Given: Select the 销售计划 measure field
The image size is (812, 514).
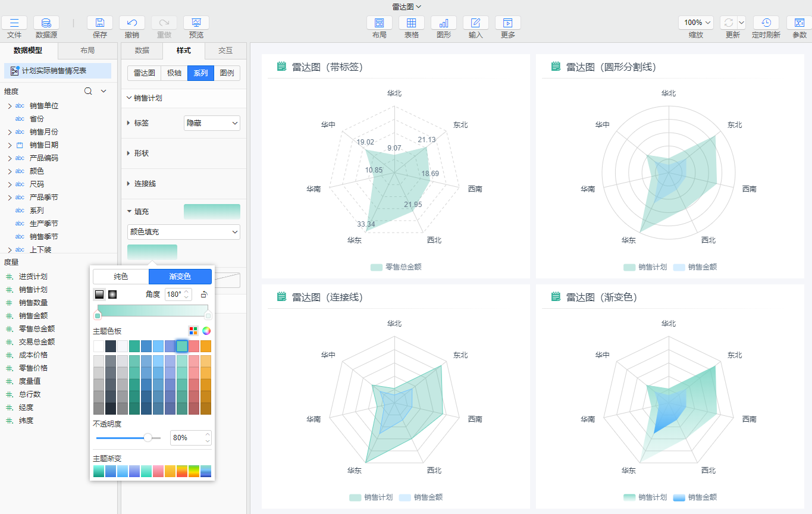Looking at the screenshot, I should [x=33, y=290].
